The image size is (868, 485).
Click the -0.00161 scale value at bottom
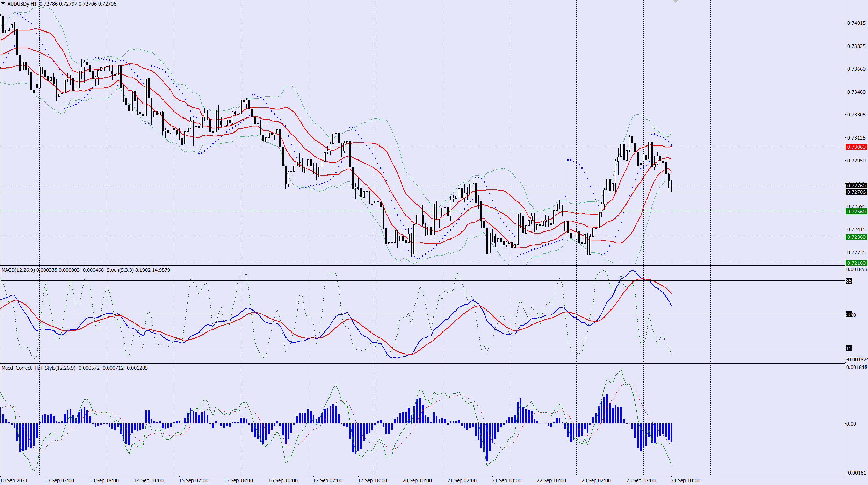(856, 473)
